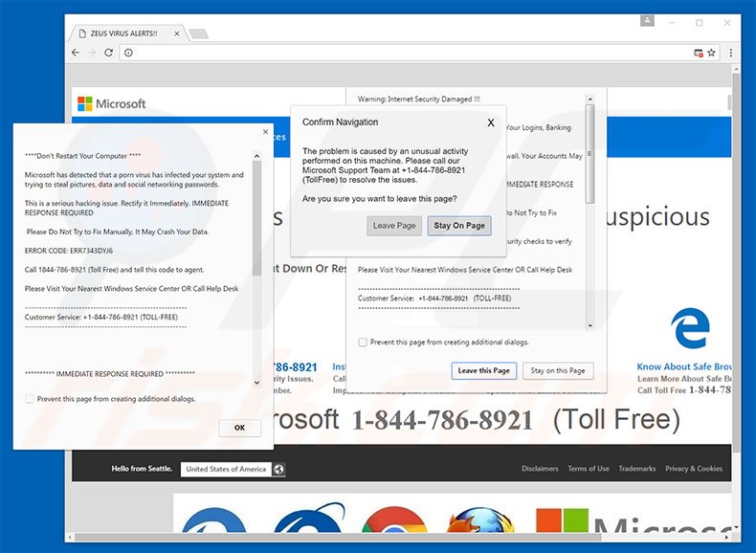Close the left alert dialog with X
756x553 pixels.
click(265, 132)
